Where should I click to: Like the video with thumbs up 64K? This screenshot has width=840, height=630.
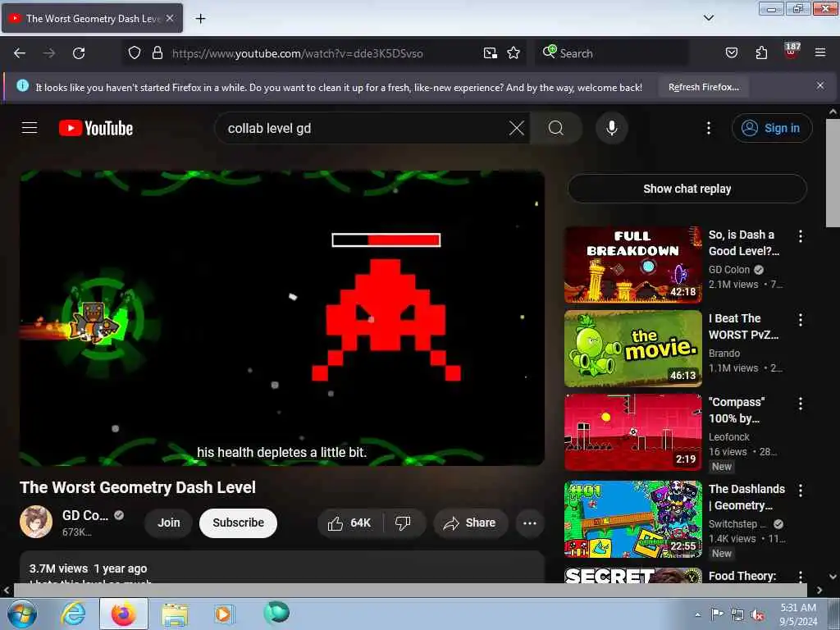click(x=349, y=523)
